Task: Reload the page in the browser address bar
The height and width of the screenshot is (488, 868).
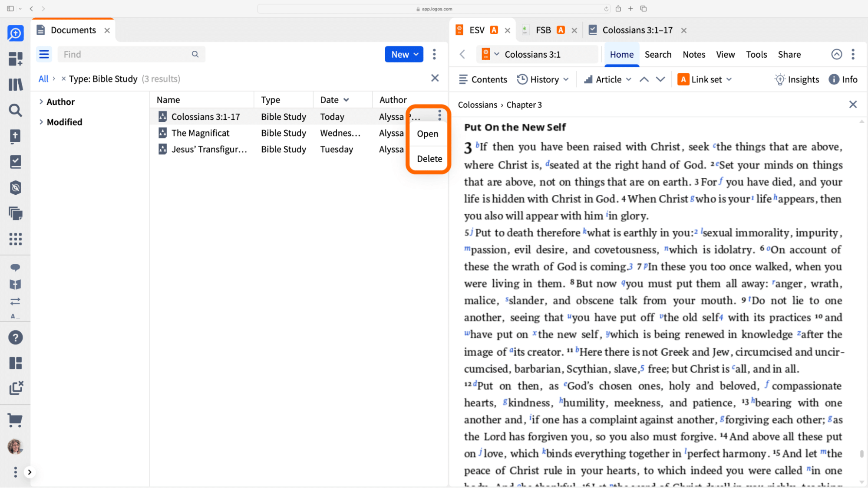Action: coord(606,9)
